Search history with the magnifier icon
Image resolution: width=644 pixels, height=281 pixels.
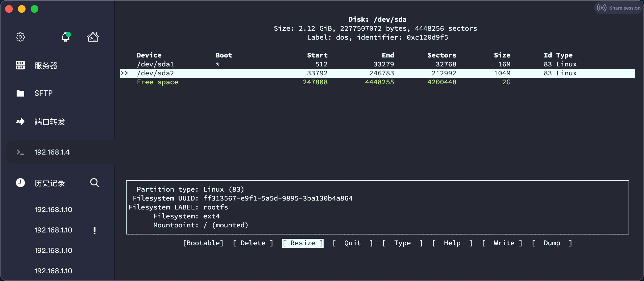[x=95, y=183]
